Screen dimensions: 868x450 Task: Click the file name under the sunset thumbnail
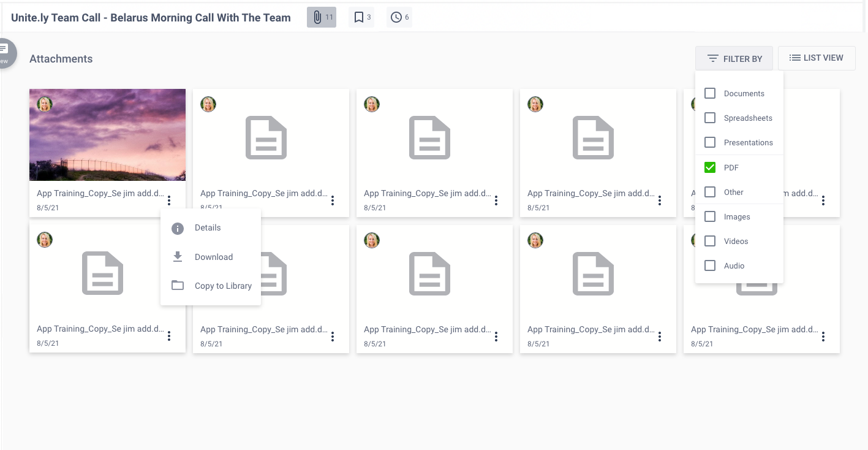pos(100,193)
